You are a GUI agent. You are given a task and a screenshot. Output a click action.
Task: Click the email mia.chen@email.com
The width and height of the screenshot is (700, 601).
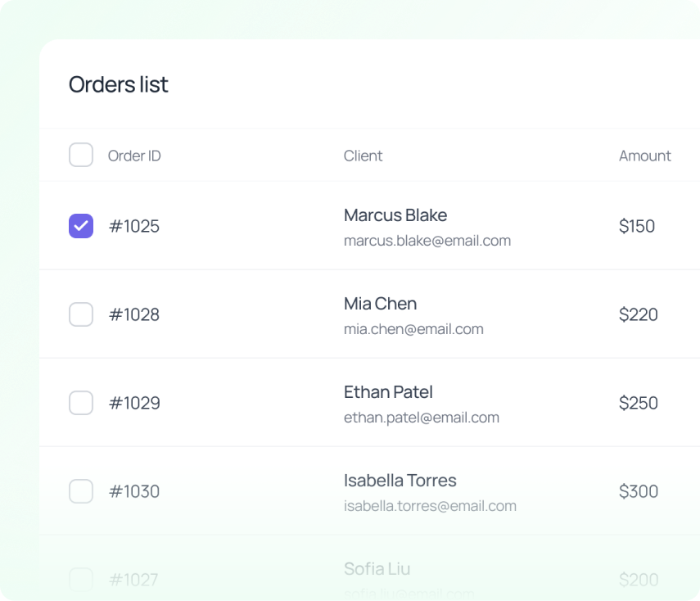413,329
